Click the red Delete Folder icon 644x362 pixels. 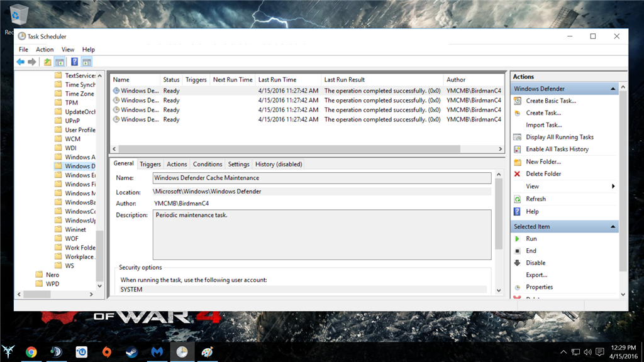[518, 174]
